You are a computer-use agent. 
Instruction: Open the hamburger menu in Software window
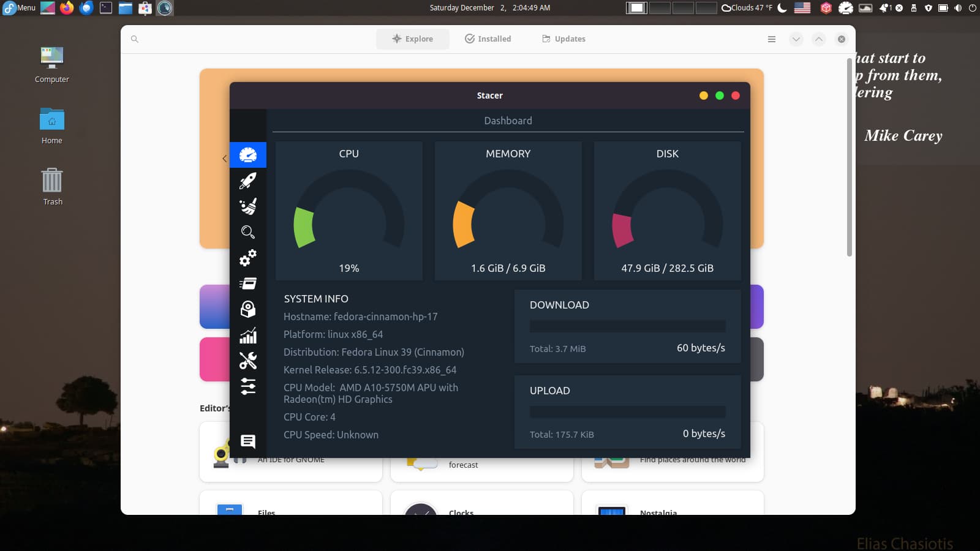coord(772,39)
